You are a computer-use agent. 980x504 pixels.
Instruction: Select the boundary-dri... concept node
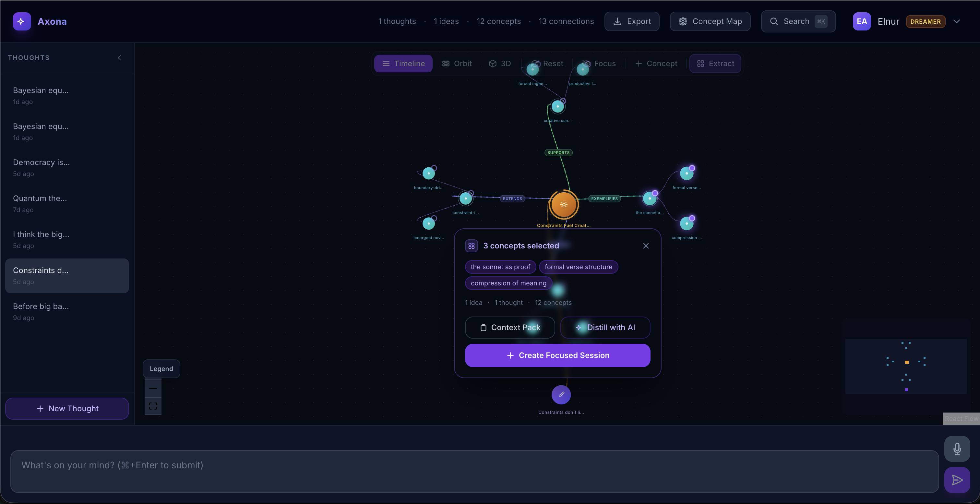[x=429, y=174]
